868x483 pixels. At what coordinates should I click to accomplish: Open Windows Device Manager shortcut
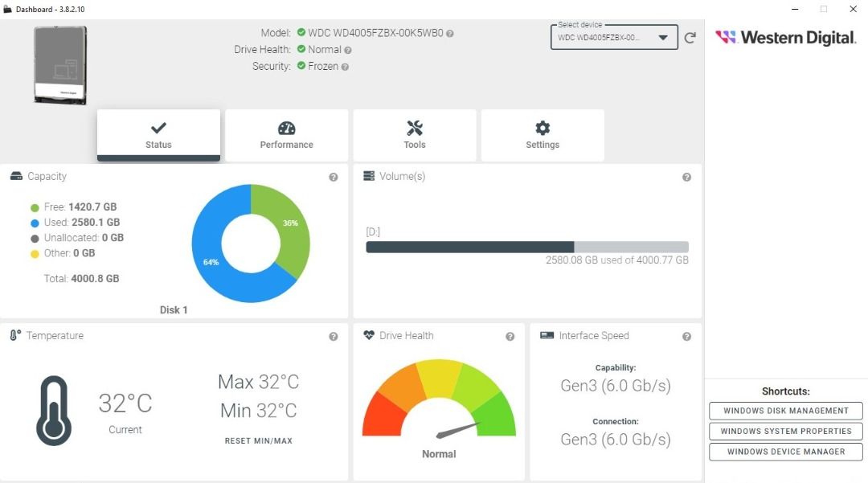click(785, 452)
